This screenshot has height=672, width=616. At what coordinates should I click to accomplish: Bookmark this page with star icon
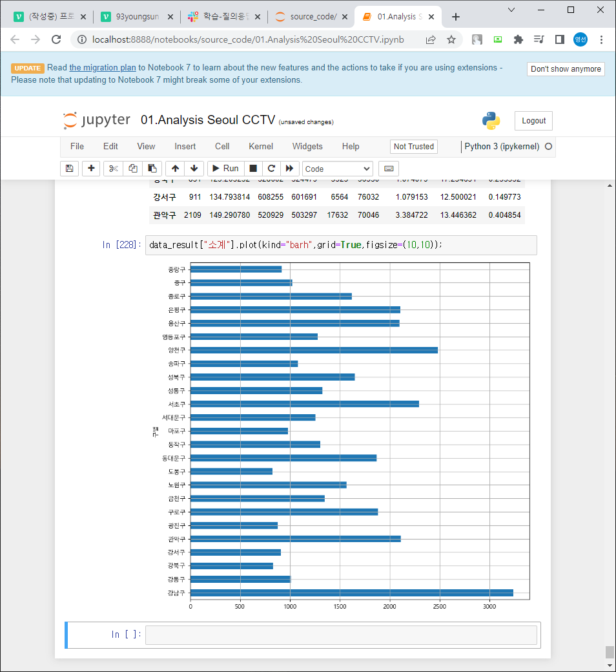[451, 40]
